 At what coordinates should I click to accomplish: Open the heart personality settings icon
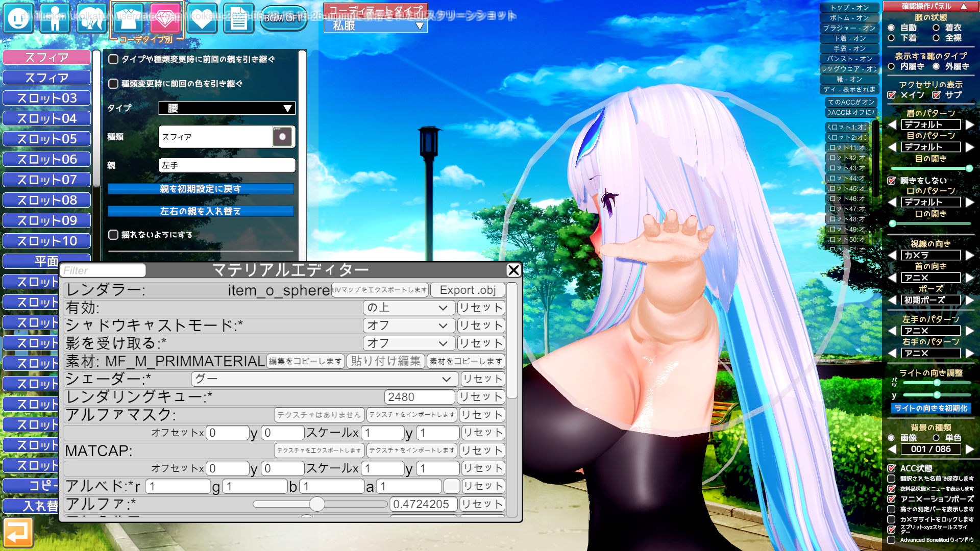coord(202,18)
